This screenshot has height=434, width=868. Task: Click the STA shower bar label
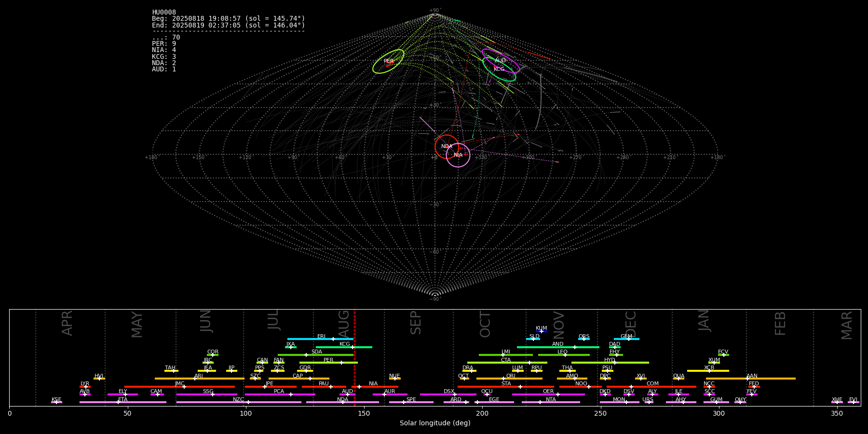[x=506, y=384]
